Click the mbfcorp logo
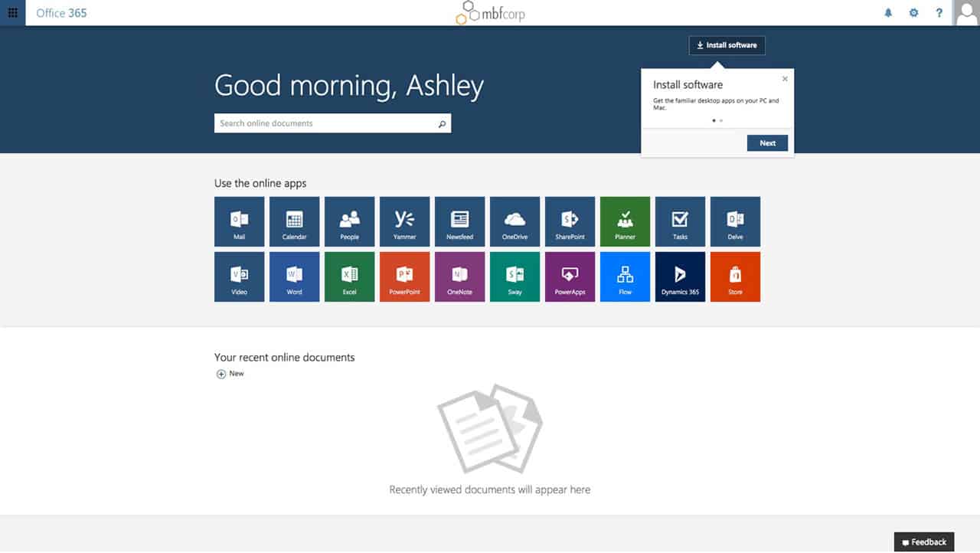This screenshot has height=553, width=980. 489,13
